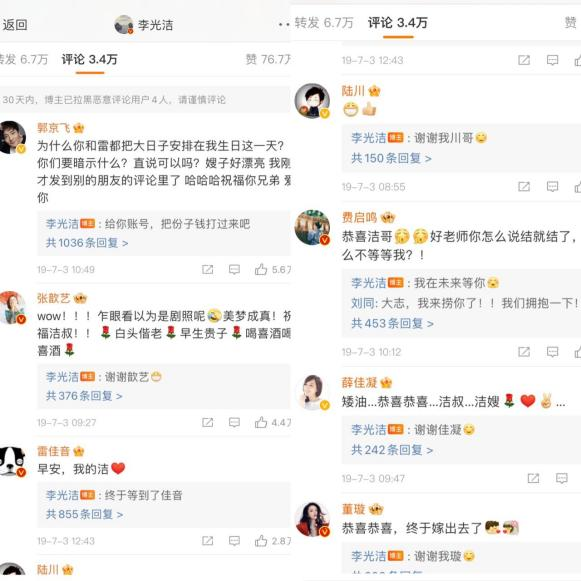Open 共150条回复 link under 陆川

click(391, 159)
